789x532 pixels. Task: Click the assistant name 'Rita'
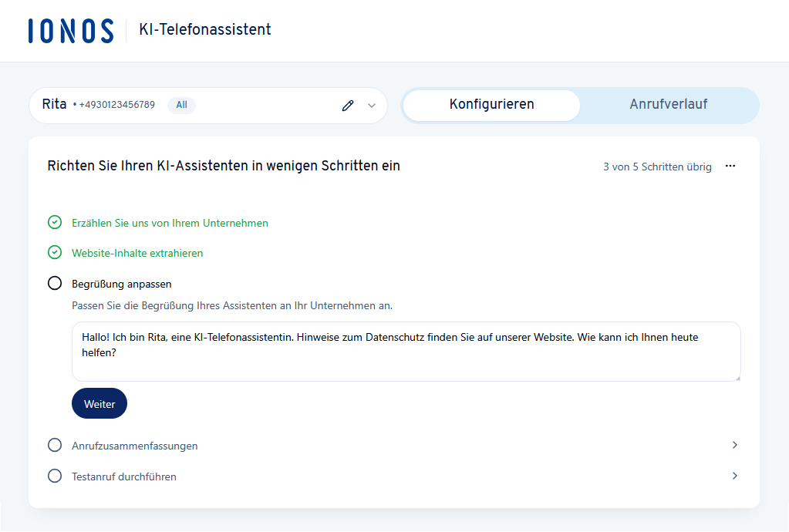click(x=56, y=104)
